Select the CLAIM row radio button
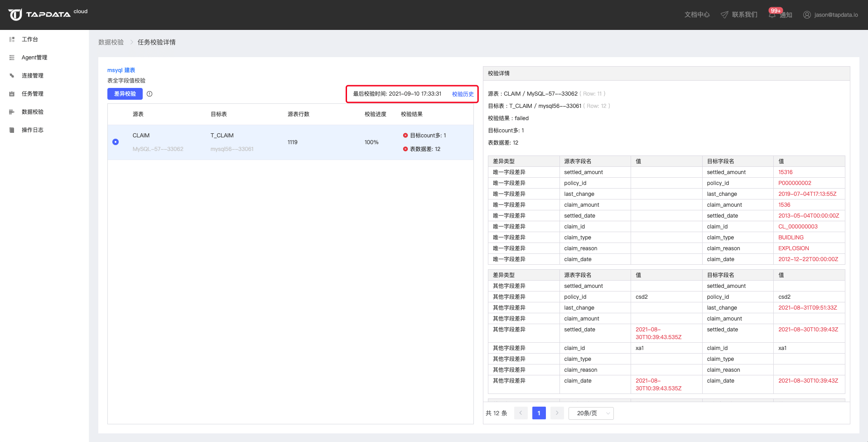 click(x=116, y=142)
